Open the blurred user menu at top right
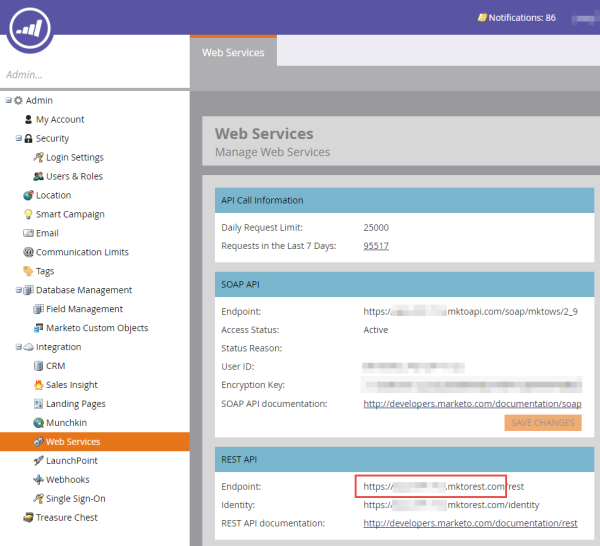 (x=585, y=18)
